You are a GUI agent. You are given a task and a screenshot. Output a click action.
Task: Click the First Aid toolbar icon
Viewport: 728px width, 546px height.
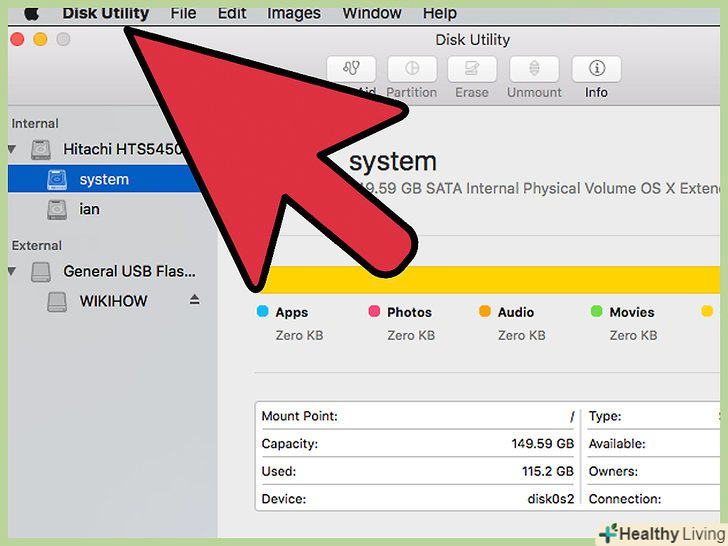coord(351,70)
